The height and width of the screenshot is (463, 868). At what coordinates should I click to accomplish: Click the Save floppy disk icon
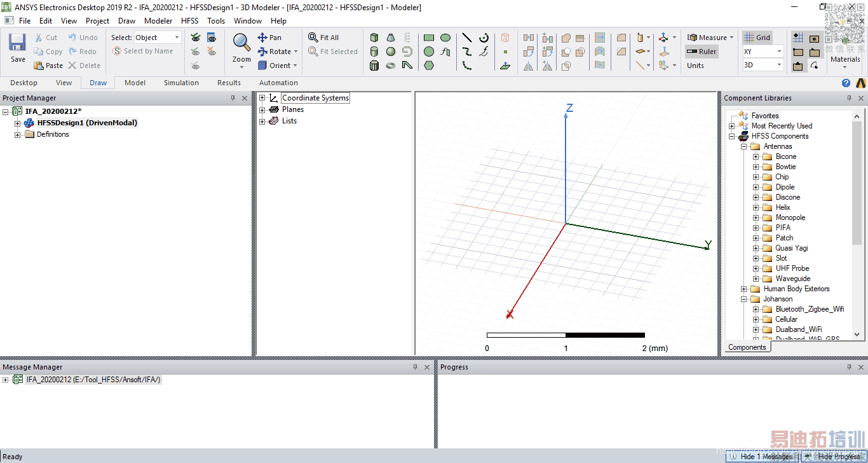pos(17,42)
